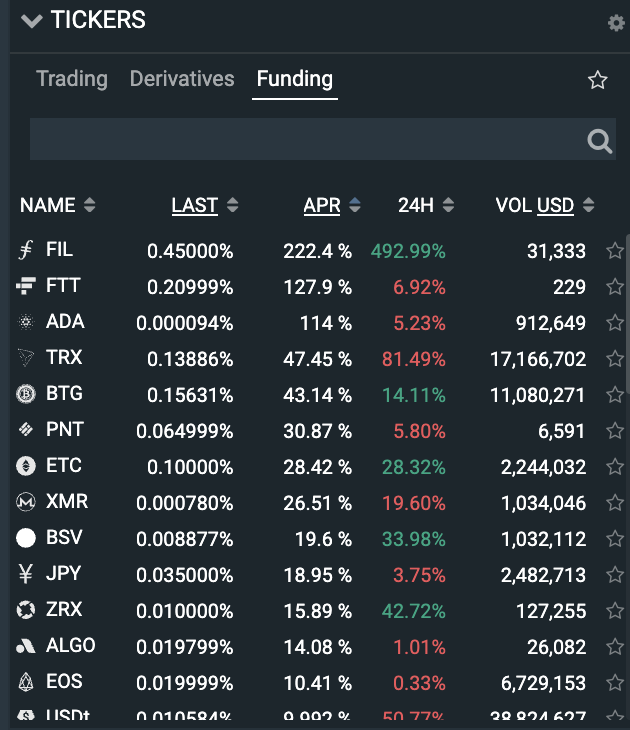630x730 pixels.
Task: Click the XMR coin icon
Action: point(26,502)
